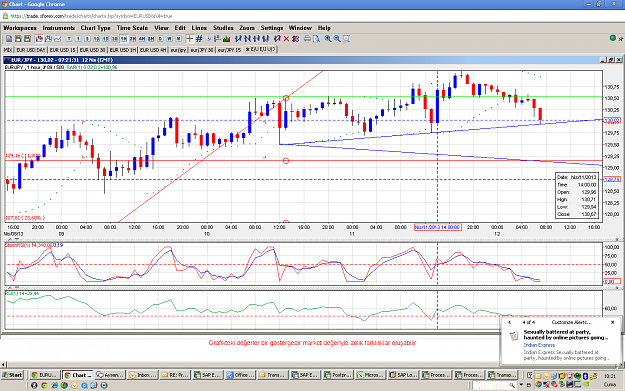This screenshot has width=625, height=391.
Task: Click the print preview icon
Action: pos(316,39)
